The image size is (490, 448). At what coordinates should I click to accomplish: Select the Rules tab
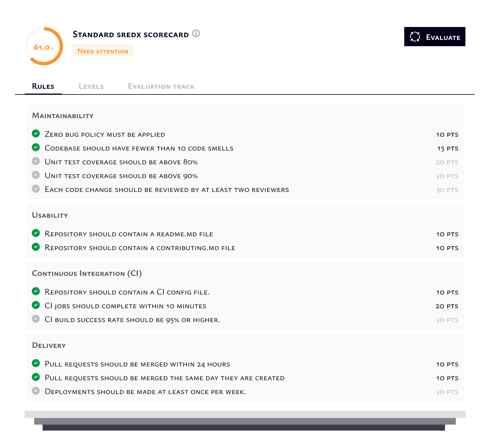click(x=43, y=87)
